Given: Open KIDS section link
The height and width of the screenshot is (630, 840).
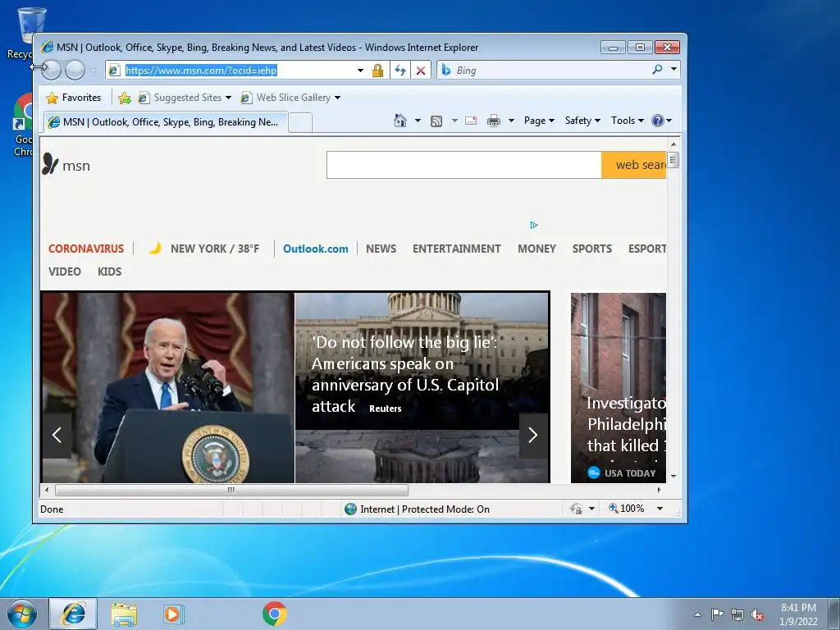Looking at the screenshot, I should (109, 272).
